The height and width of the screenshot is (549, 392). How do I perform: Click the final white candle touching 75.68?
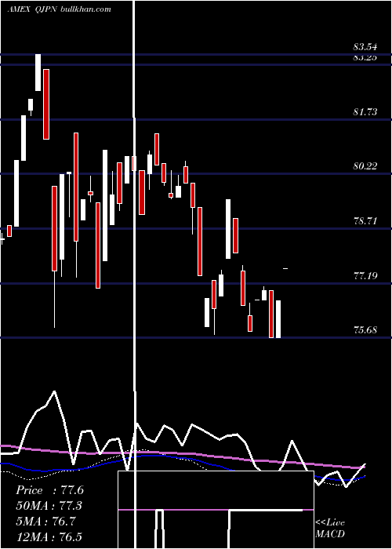(x=278, y=319)
